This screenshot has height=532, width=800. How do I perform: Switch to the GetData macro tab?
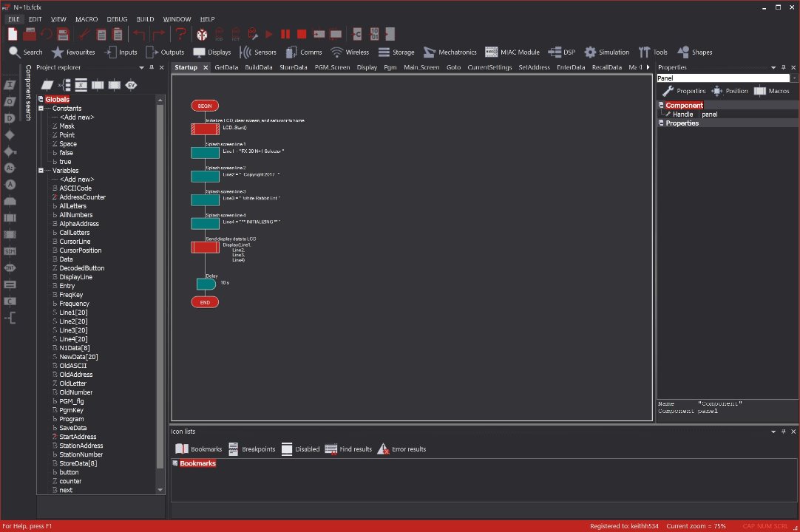click(x=226, y=67)
